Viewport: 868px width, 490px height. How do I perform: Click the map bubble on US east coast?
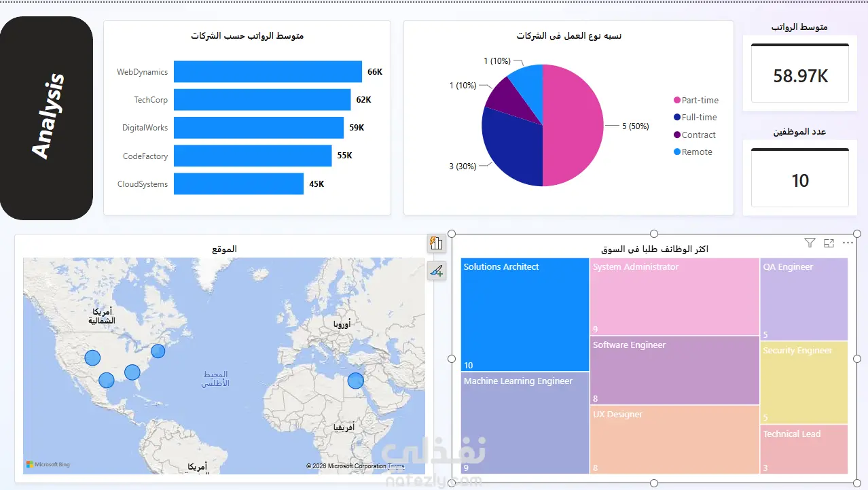tap(158, 351)
